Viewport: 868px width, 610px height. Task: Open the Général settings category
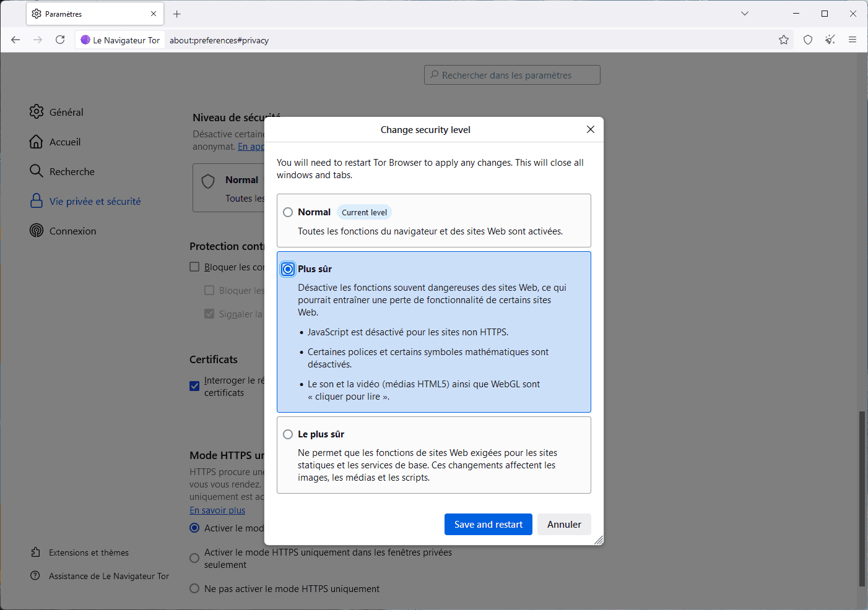click(x=56, y=112)
